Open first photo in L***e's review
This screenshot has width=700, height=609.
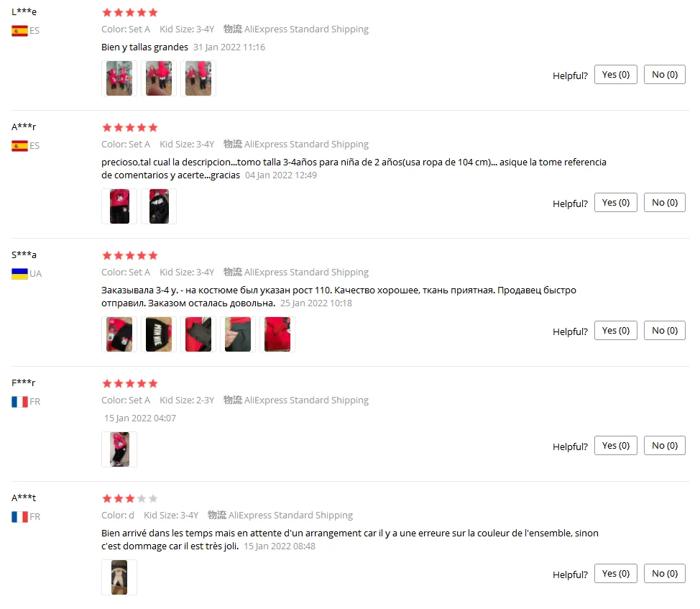pos(119,78)
